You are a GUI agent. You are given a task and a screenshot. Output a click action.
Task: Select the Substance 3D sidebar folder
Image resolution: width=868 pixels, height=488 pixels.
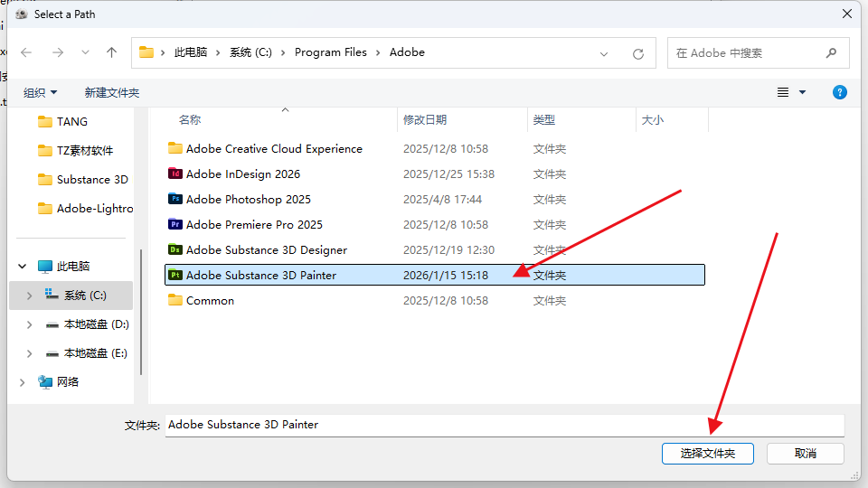[83, 179]
